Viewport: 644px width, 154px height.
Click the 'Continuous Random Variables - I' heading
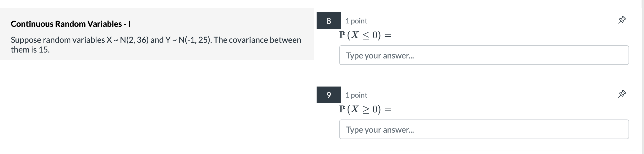tap(71, 24)
